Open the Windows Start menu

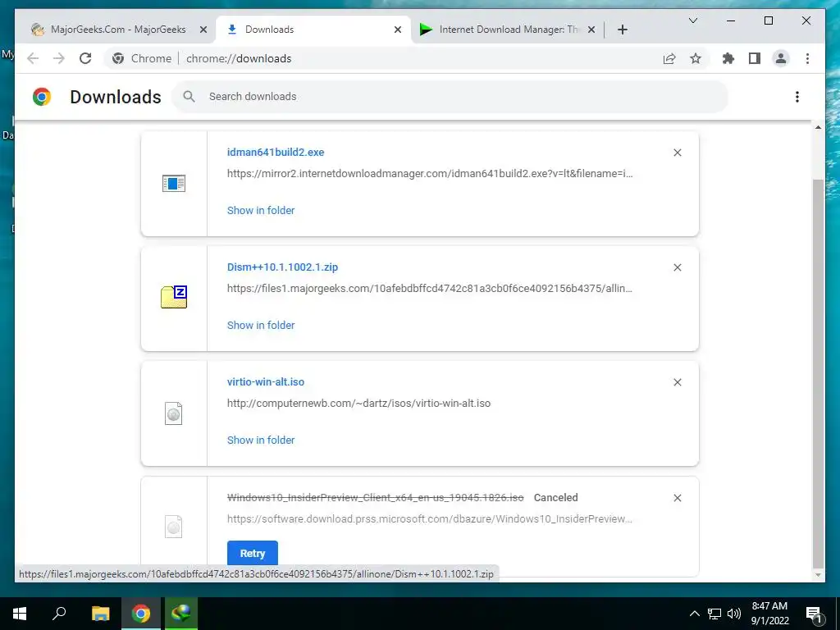(x=20, y=614)
